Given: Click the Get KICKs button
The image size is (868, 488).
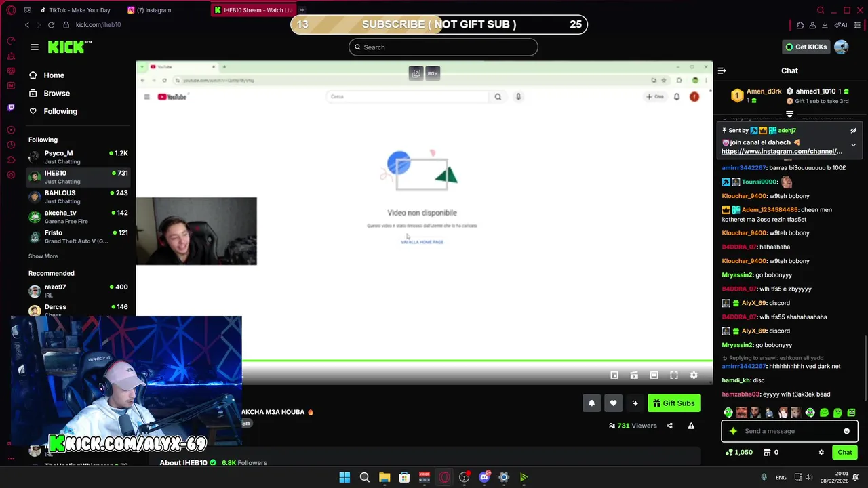Looking at the screenshot, I should pyautogui.click(x=806, y=47).
